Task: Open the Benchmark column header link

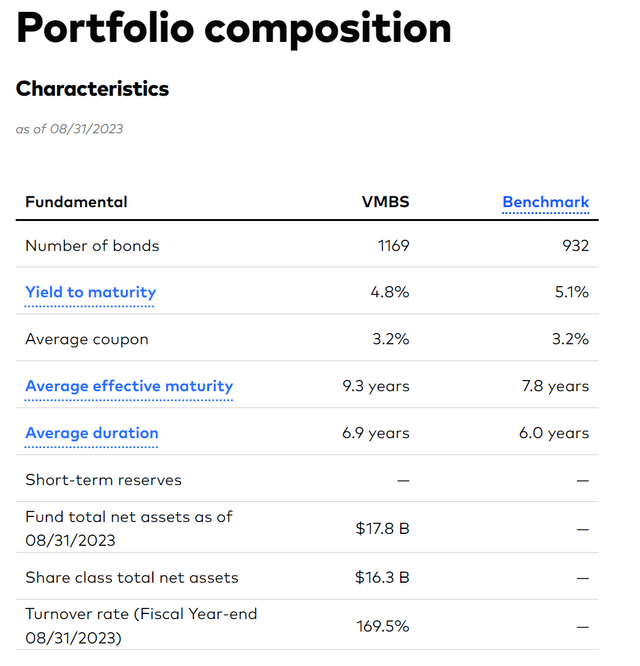Action: [545, 202]
